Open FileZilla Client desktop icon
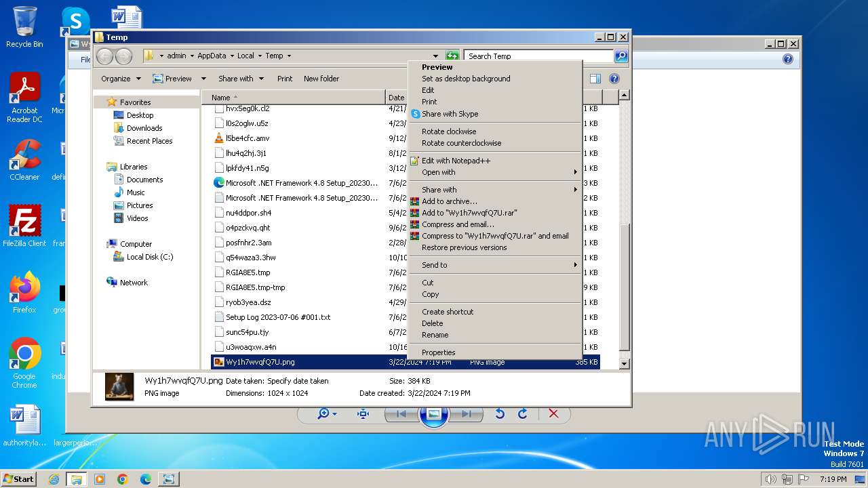 coord(24,226)
